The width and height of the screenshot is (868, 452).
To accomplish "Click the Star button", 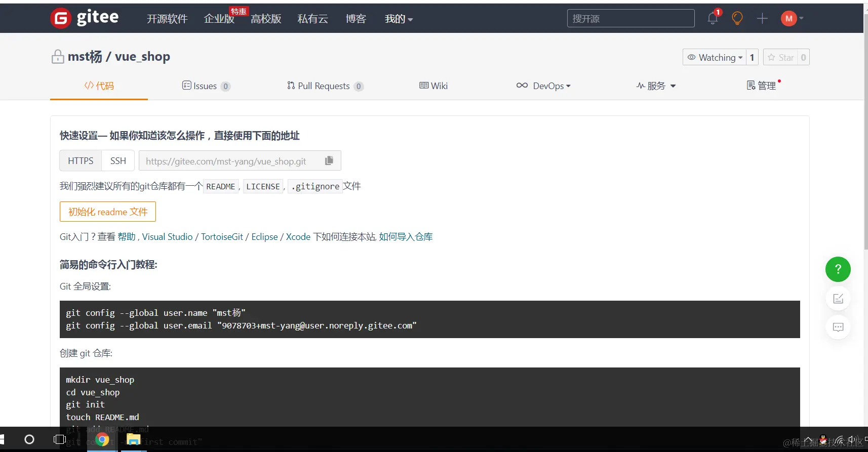I will [x=780, y=57].
